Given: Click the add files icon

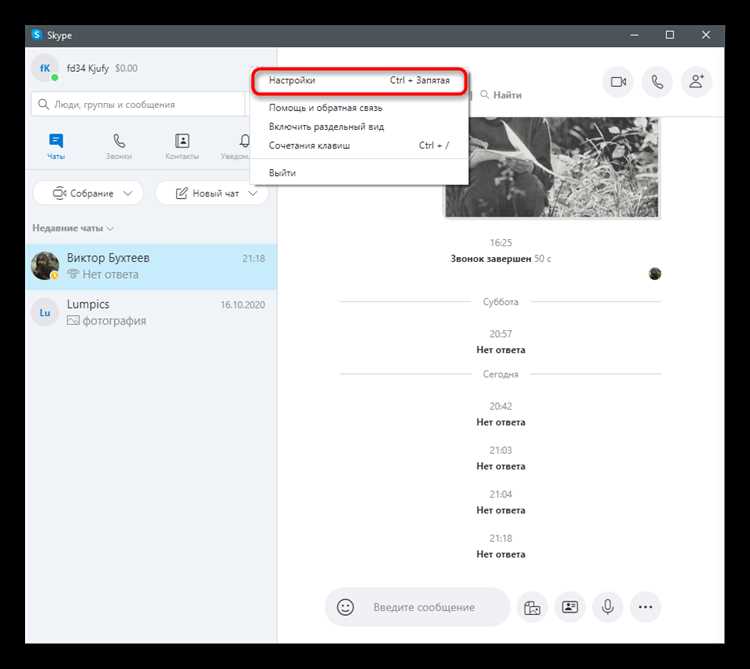Looking at the screenshot, I should click(532, 607).
